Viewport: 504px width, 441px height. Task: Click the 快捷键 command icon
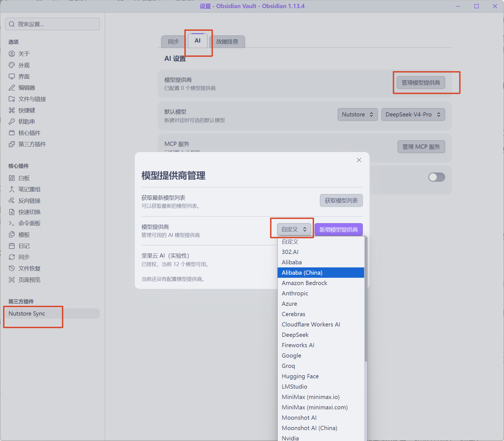pos(12,110)
